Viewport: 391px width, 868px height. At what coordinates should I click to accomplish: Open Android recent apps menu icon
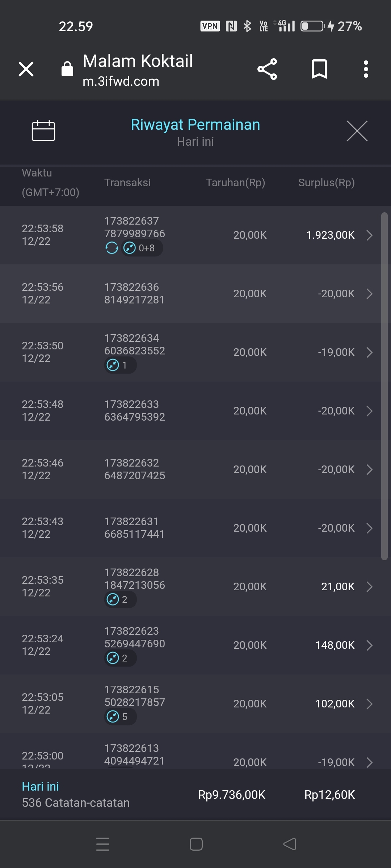pos(103,844)
